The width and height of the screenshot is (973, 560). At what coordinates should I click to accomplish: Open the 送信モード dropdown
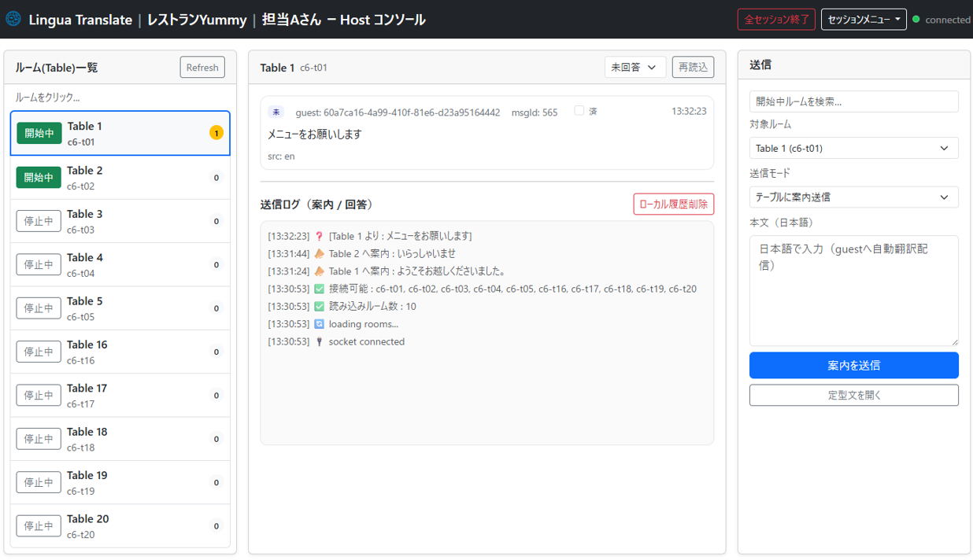(x=853, y=197)
